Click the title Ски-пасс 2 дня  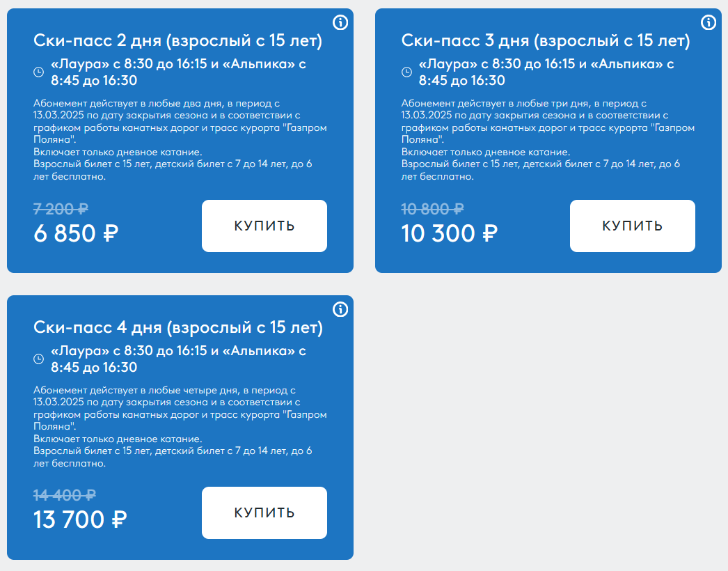pyautogui.click(x=177, y=41)
